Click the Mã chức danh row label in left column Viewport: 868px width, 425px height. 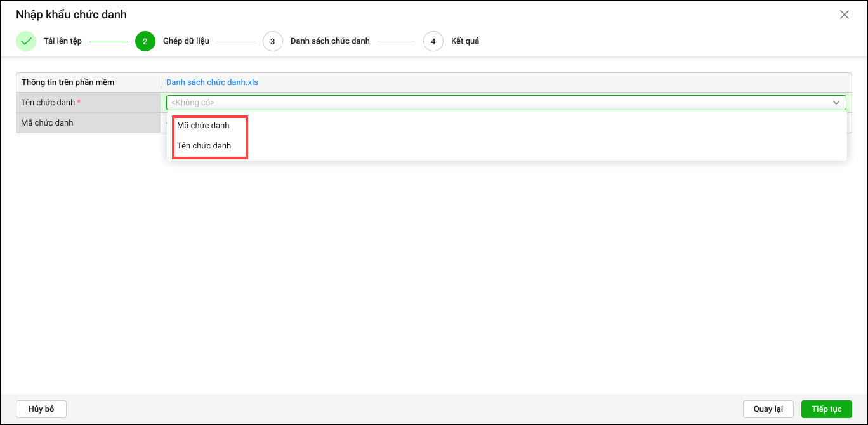pyautogui.click(x=48, y=123)
